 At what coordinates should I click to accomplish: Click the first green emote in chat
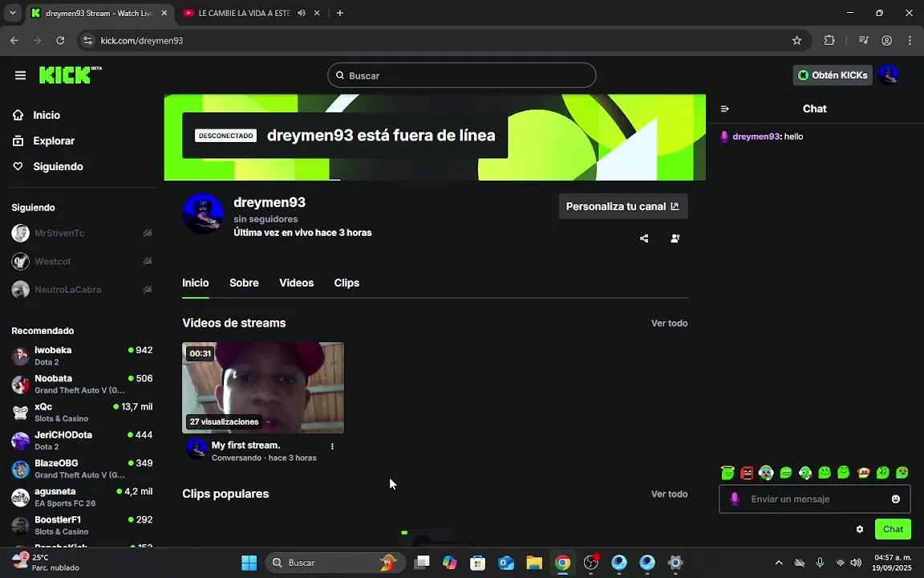point(727,472)
